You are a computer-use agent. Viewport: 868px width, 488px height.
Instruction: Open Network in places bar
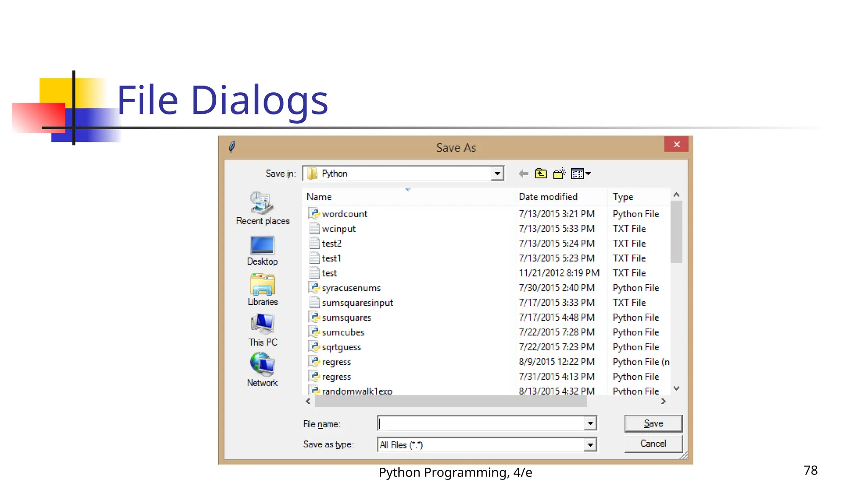click(262, 370)
